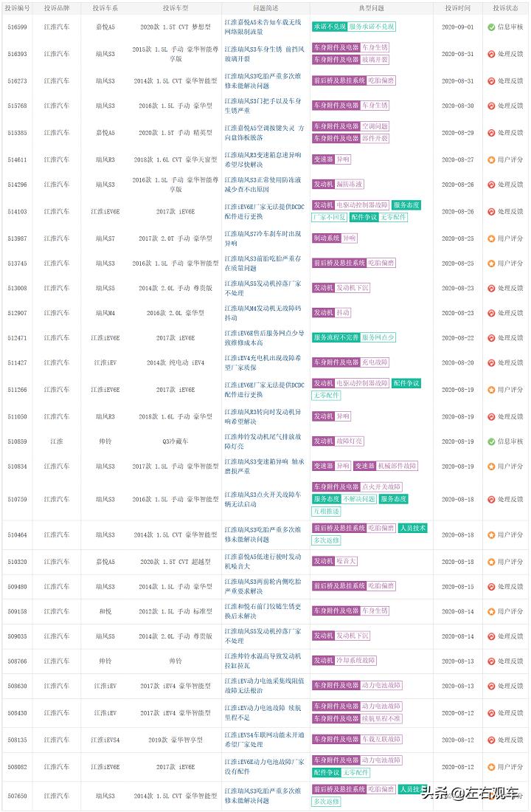
Task: Click series 和悦 in row 509158
Action: [x=105, y=611]
